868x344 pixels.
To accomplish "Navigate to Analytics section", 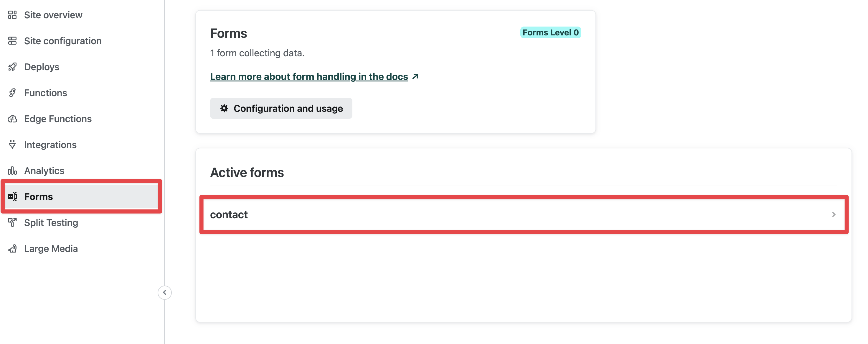I will (x=44, y=171).
